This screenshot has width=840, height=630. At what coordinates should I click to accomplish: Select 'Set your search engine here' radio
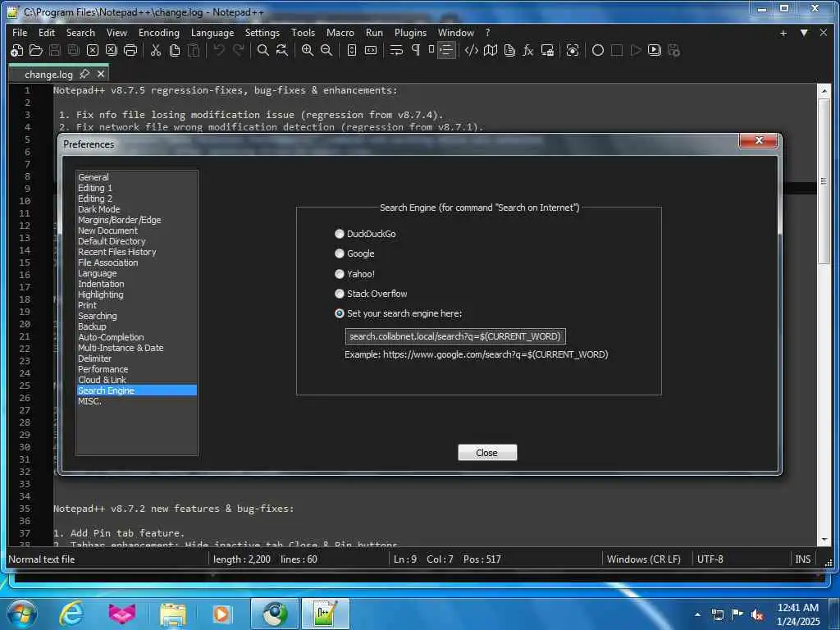339,313
